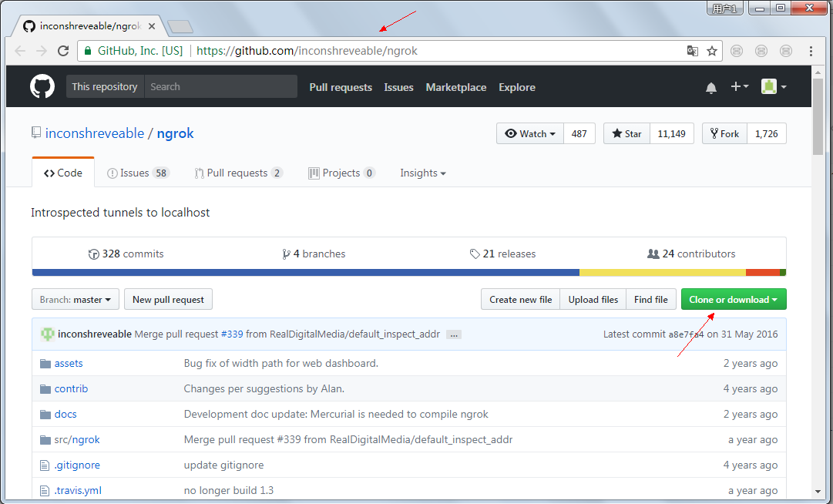Screen dimensions: 833x504
Task: Toggle Watch for this repository
Action: tap(530, 133)
